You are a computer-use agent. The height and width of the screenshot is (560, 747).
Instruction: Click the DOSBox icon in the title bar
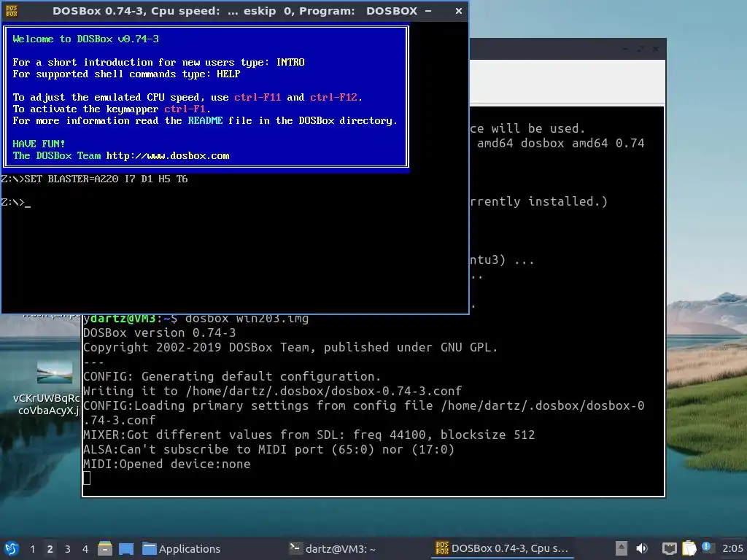tap(12, 10)
